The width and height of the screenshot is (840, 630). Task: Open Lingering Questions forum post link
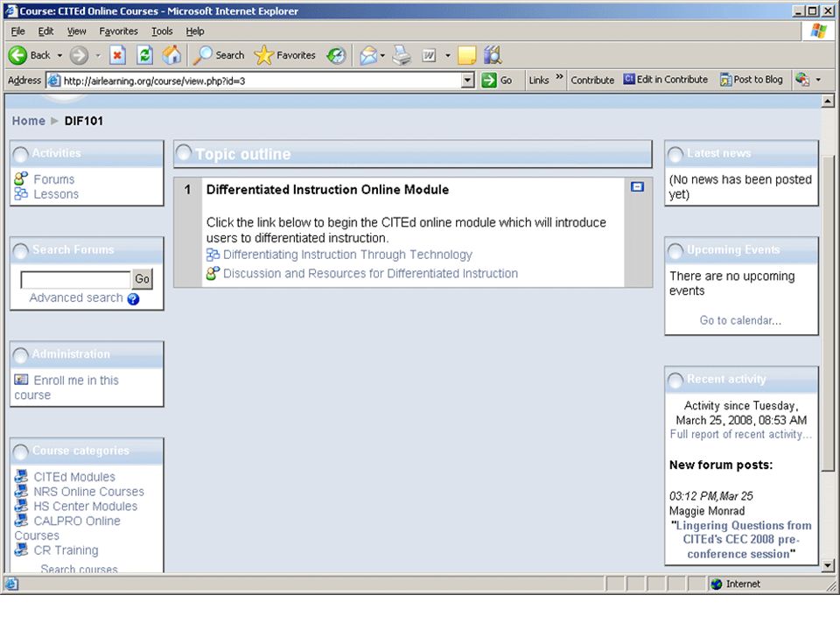[741, 540]
